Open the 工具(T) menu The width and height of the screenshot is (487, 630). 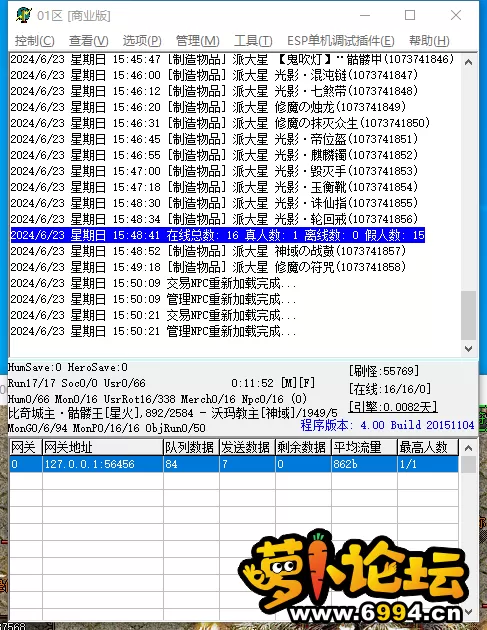[253, 41]
